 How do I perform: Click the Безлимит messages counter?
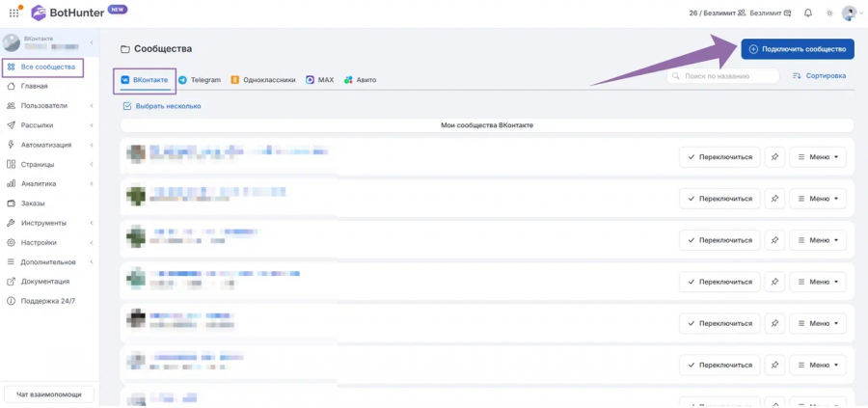[x=771, y=13]
